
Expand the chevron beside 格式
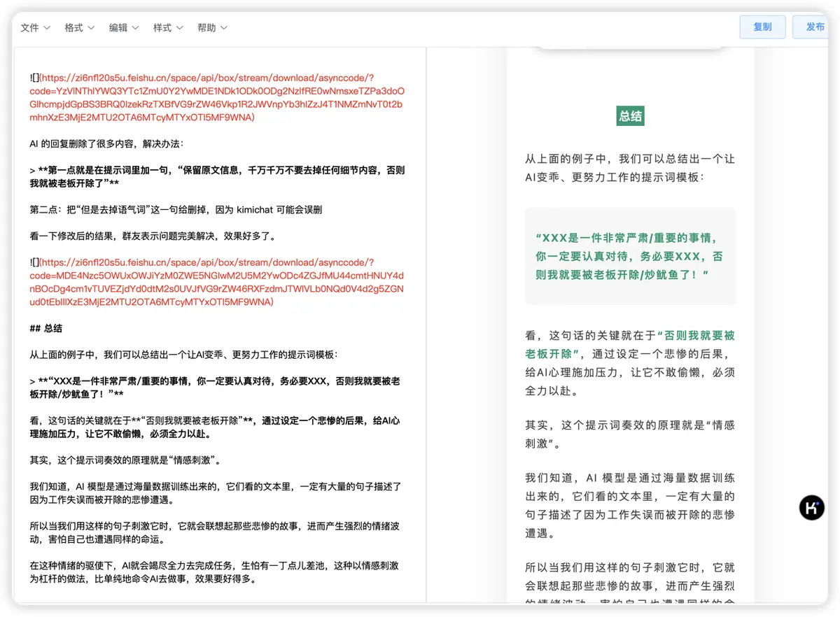(x=91, y=28)
